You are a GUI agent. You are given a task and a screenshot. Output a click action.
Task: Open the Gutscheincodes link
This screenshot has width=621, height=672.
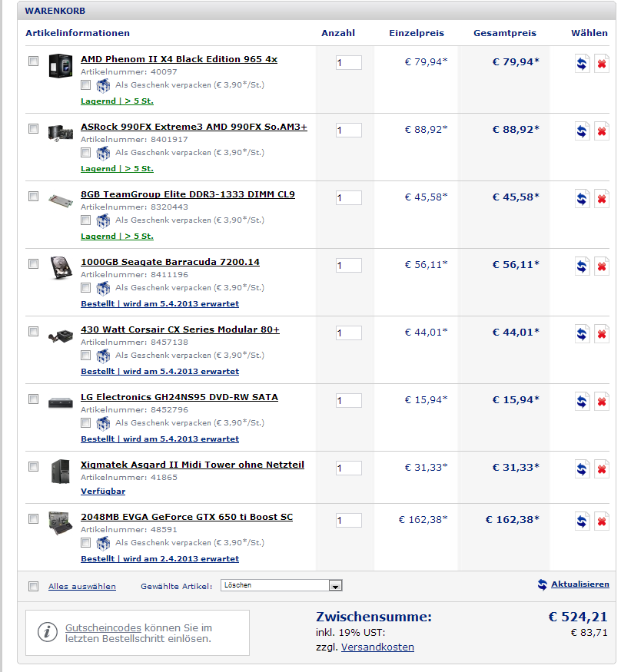[x=103, y=628]
